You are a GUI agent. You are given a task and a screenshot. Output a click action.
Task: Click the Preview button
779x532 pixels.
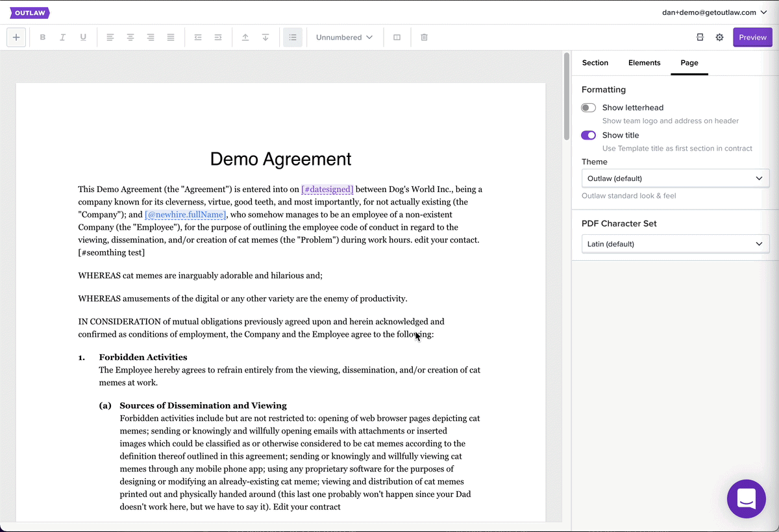coord(752,38)
